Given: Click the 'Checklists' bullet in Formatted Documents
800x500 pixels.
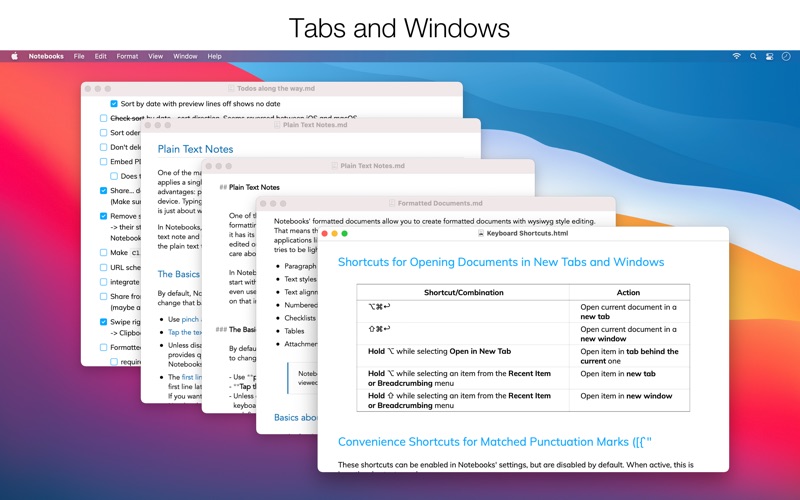Looking at the screenshot, I should [300, 318].
